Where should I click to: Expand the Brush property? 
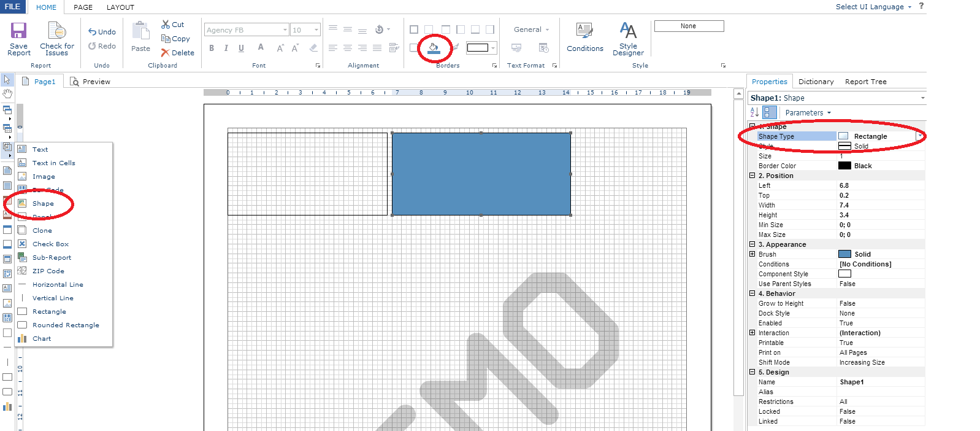point(752,254)
